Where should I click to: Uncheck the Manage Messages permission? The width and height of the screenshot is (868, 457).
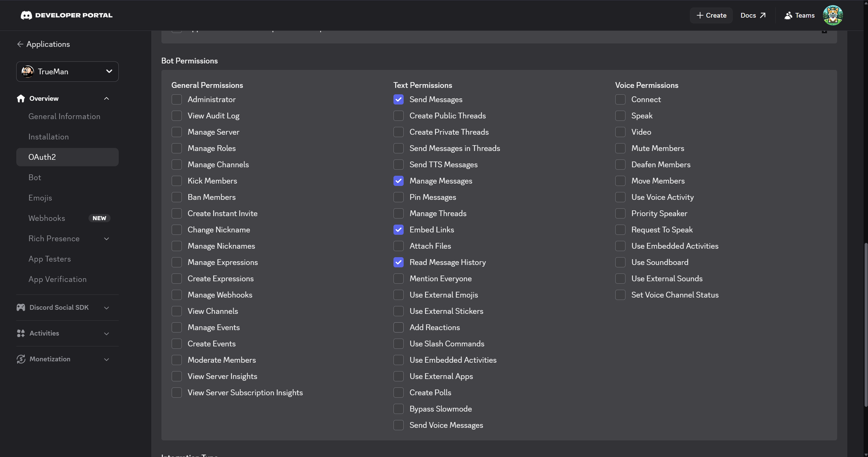pos(399,181)
